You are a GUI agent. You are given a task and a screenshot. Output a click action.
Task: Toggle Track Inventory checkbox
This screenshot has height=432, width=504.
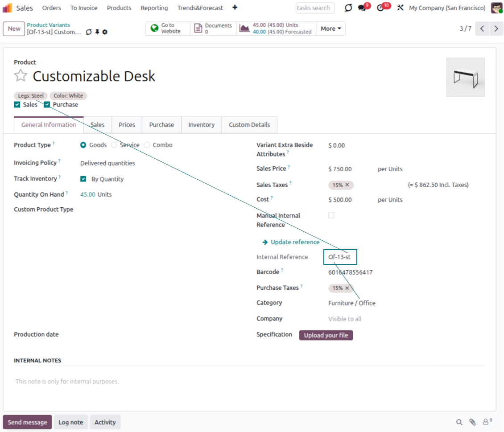click(x=83, y=179)
